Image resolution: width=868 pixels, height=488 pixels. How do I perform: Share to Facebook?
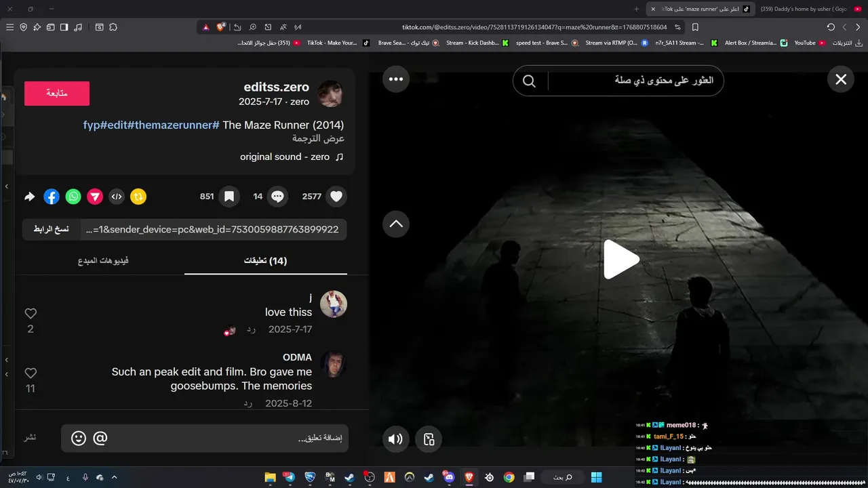(52, 197)
